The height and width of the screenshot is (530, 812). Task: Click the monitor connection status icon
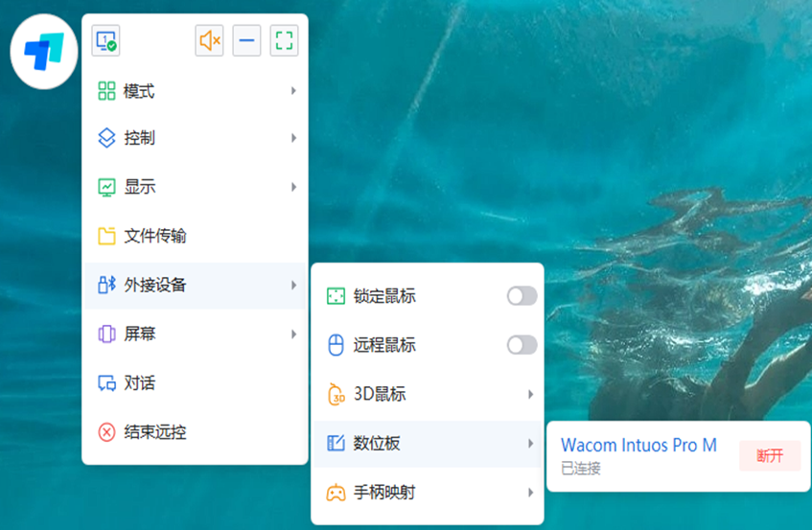[x=105, y=41]
